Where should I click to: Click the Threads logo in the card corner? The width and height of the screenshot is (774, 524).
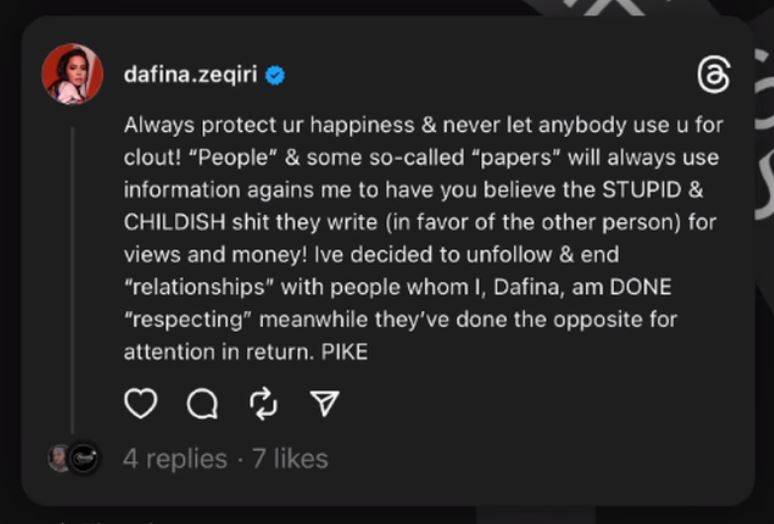point(714,75)
